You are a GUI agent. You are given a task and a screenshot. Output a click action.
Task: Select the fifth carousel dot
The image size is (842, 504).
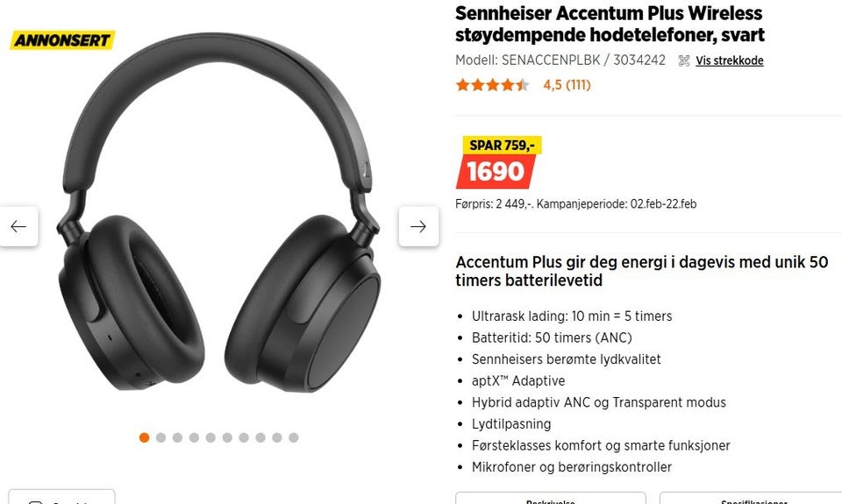point(210,437)
